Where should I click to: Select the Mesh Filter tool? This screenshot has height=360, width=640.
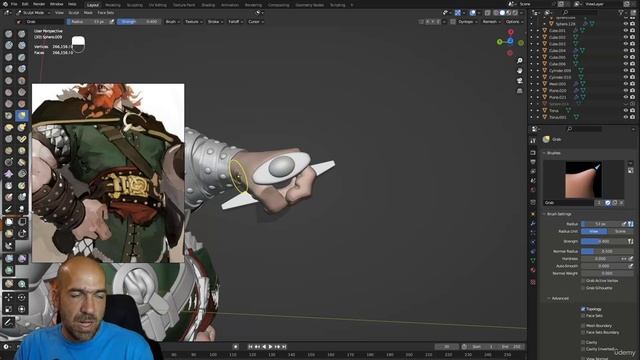click(9, 258)
